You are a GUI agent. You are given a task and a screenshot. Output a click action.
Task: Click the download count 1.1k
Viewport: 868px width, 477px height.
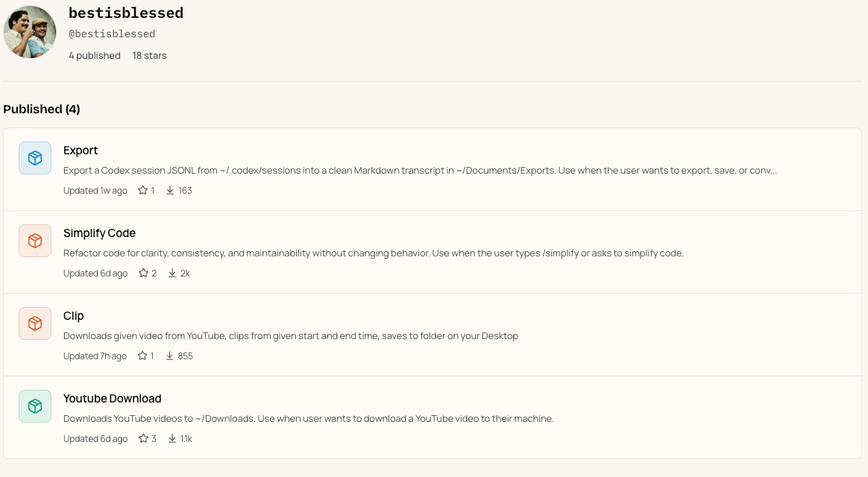pos(186,438)
